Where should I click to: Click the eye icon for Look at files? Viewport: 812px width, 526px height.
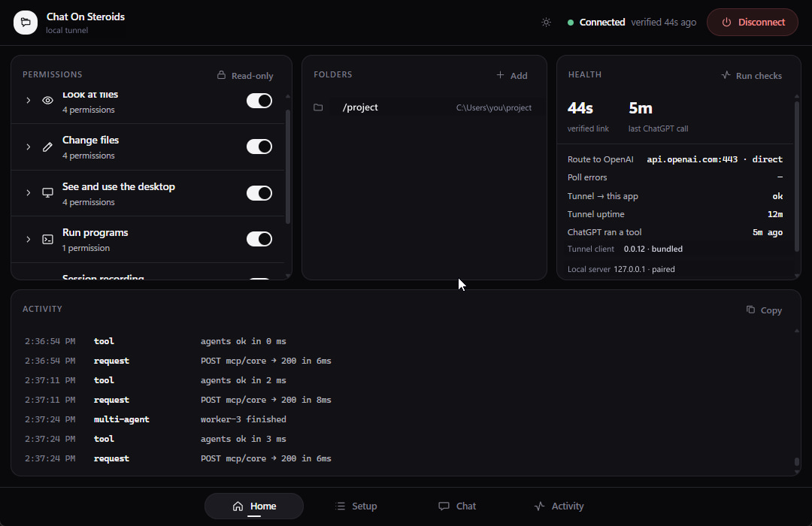pos(47,101)
